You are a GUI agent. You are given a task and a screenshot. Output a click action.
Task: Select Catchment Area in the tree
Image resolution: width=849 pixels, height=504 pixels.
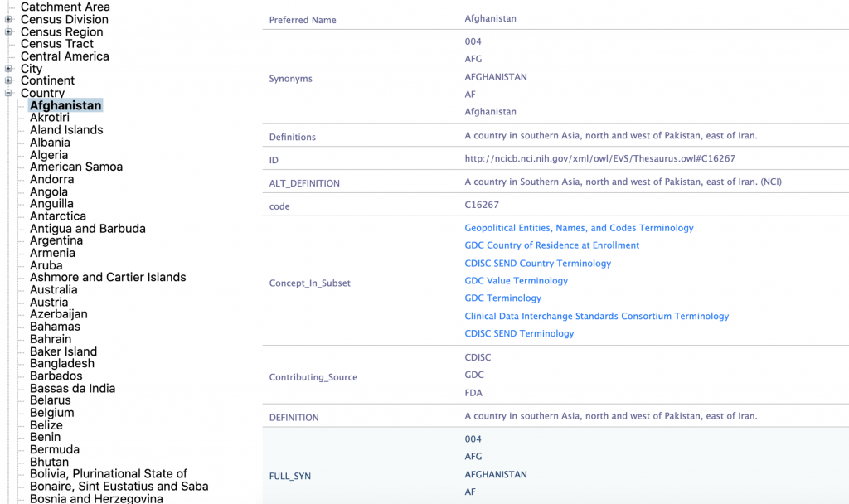click(x=65, y=7)
